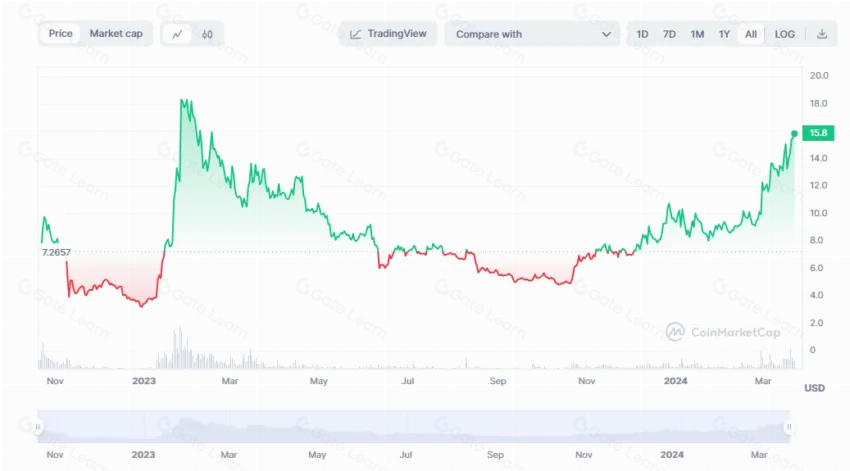Switch to candlestick chart view
Image resolution: width=850 pixels, height=471 pixels.
(207, 34)
